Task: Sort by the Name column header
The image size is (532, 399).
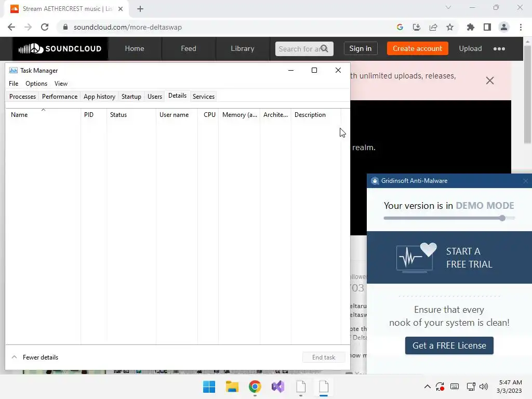Action: tap(43, 115)
